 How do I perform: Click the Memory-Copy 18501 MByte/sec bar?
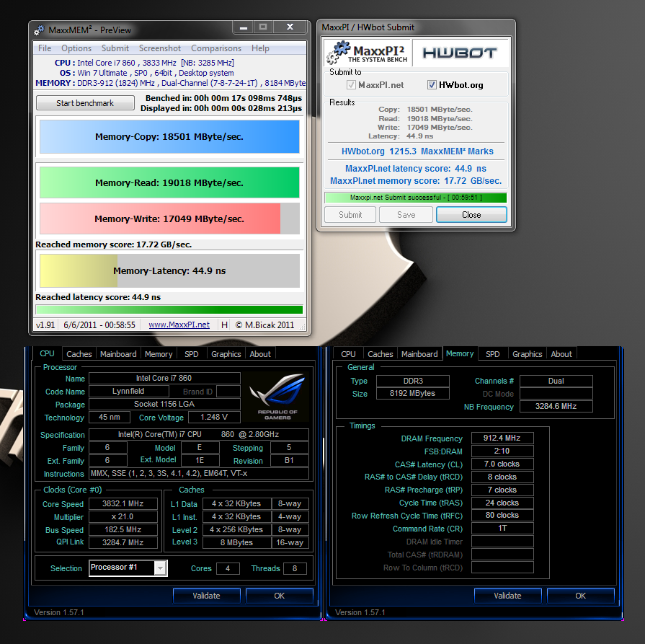(169, 137)
